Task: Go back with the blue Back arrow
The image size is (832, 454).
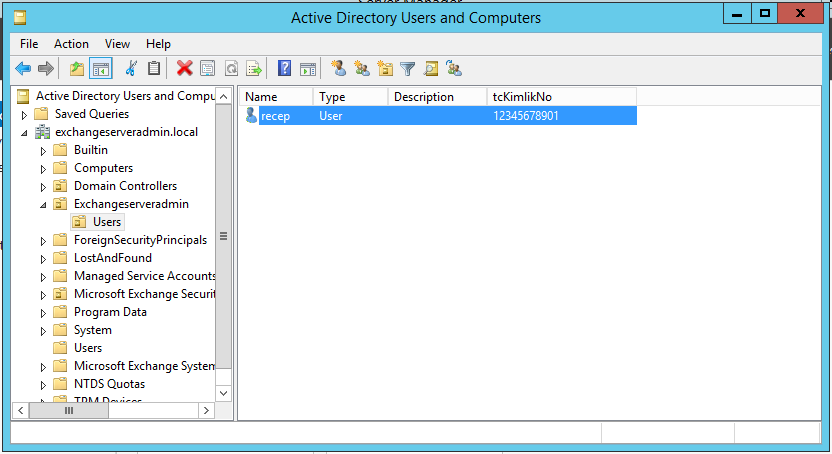Action: (x=23, y=68)
